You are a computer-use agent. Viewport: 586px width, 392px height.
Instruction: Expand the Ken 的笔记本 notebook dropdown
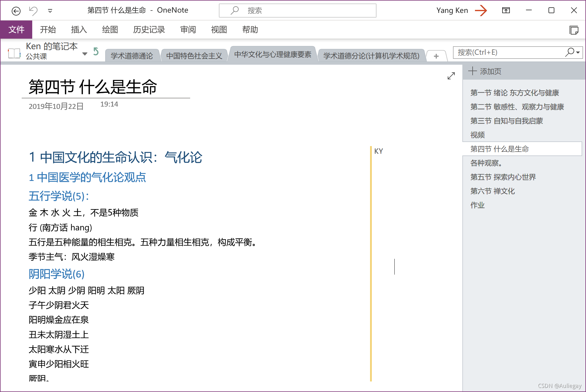(x=85, y=54)
